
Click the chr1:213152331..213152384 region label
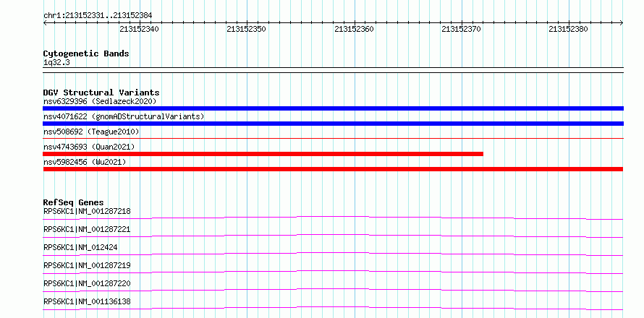(98, 15)
